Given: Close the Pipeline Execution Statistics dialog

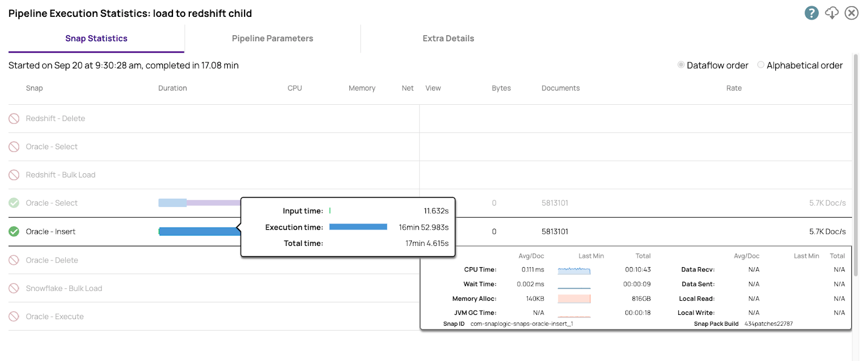Looking at the screenshot, I should 852,13.
